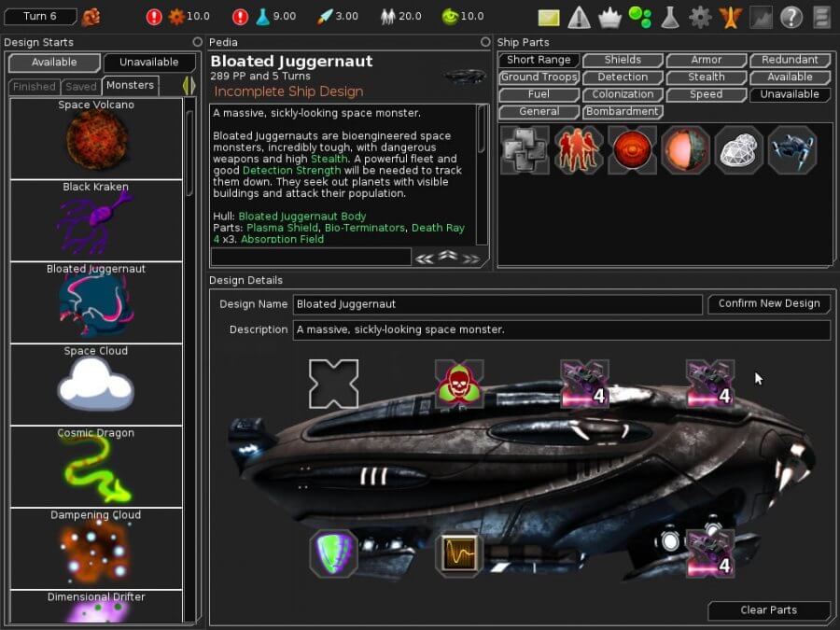The height and width of the screenshot is (630, 840).
Task: Open the objects green circles icon
Action: click(x=639, y=17)
